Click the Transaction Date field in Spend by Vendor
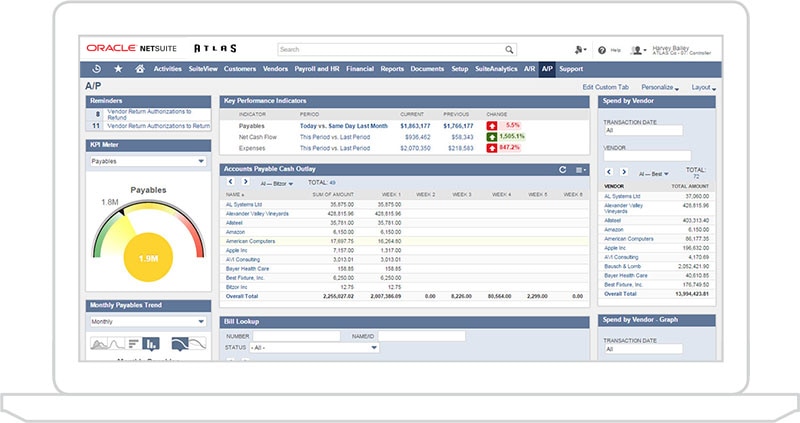This screenshot has height=423, width=800. pyautogui.click(x=642, y=130)
